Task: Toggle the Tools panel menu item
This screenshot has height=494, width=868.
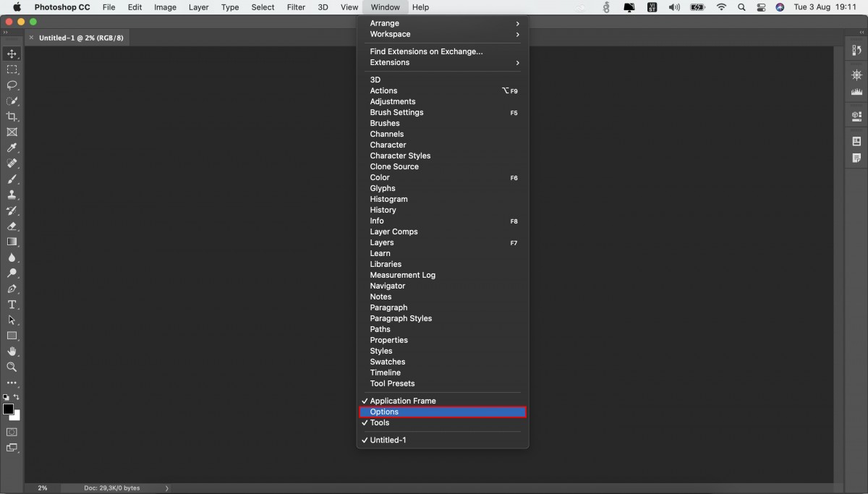Action: (443, 422)
